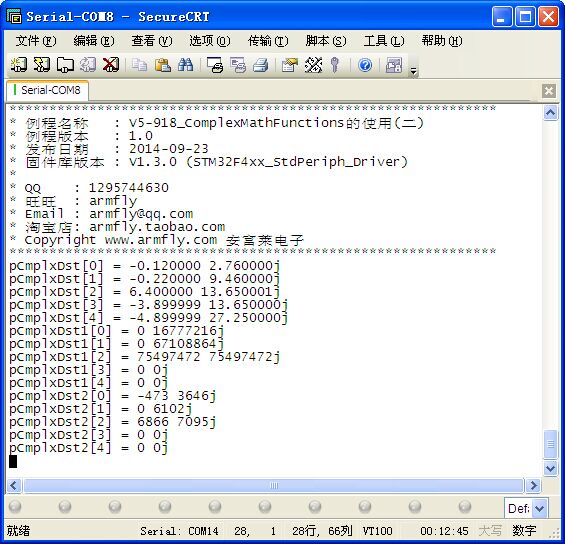Screen dimensions: 565x544
Task: Click the V5-918_ComplexMathFunctions title text
Action: pos(236,123)
